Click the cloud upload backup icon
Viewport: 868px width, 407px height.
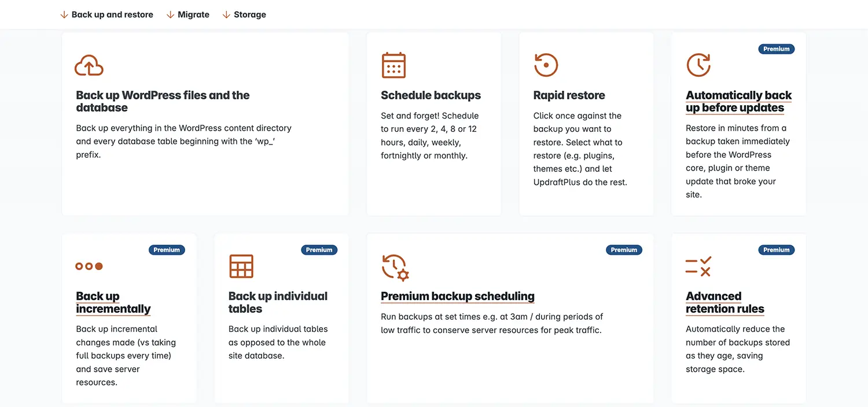pyautogui.click(x=89, y=65)
